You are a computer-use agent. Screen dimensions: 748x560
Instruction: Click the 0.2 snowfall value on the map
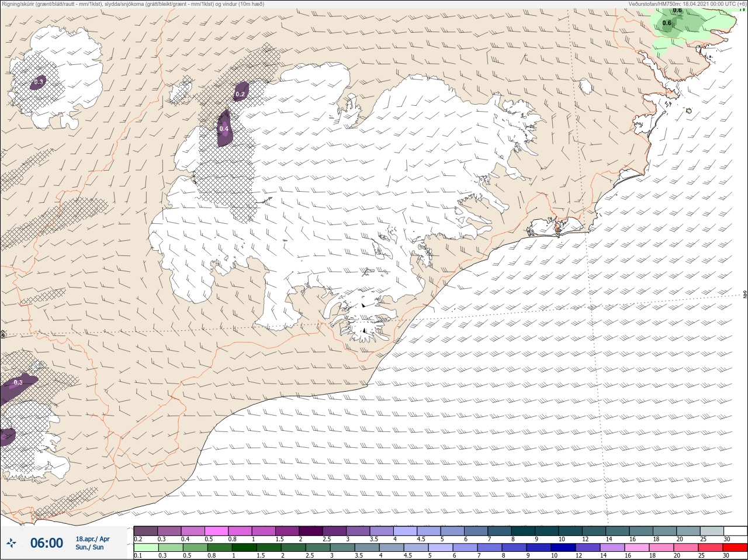240,94
